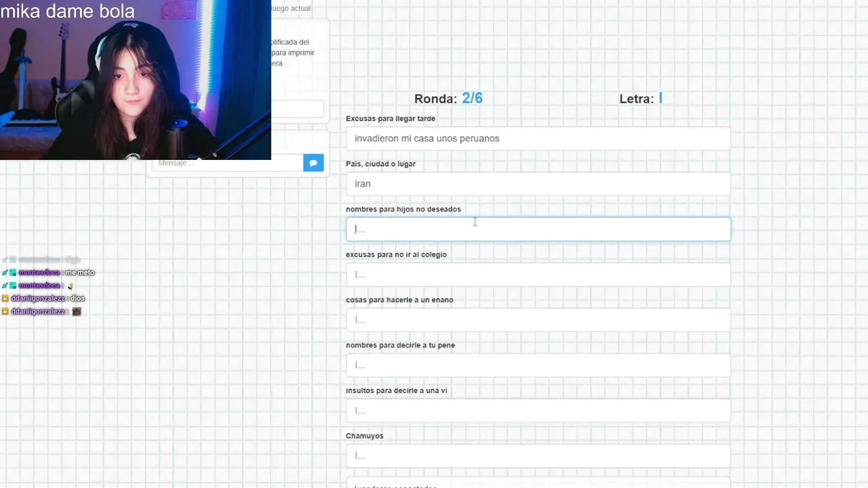
Task: Click the 'insultos para decirle a una vi' field
Action: [538, 411]
